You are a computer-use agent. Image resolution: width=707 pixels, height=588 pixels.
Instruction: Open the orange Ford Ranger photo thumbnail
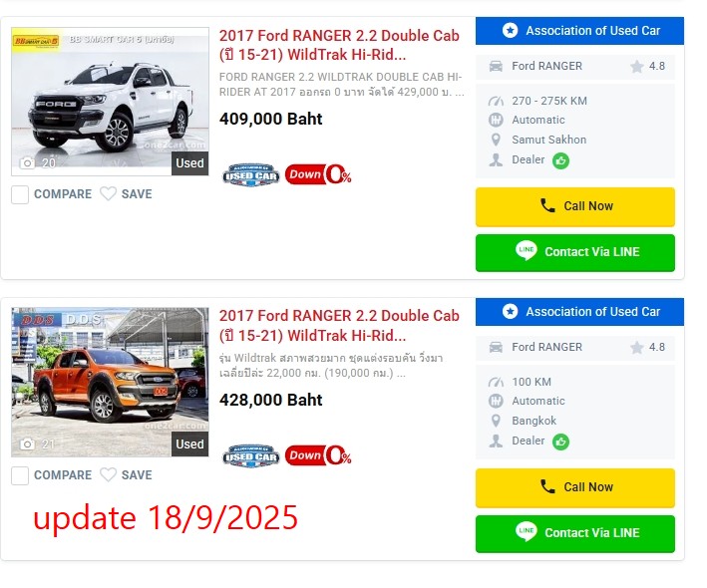click(110, 382)
